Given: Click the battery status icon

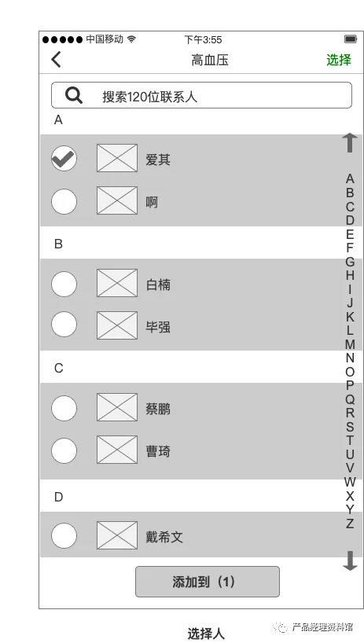Looking at the screenshot, I should click(351, 39).
